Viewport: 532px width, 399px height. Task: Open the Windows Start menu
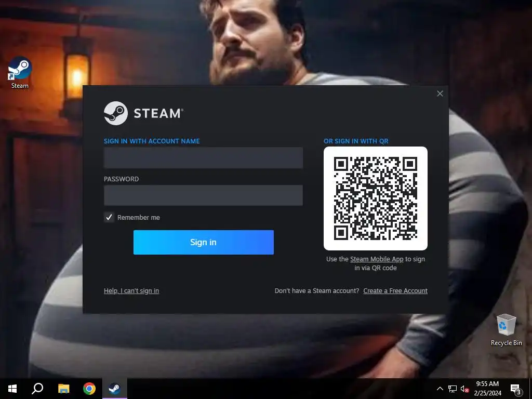[x=12, y=389]
